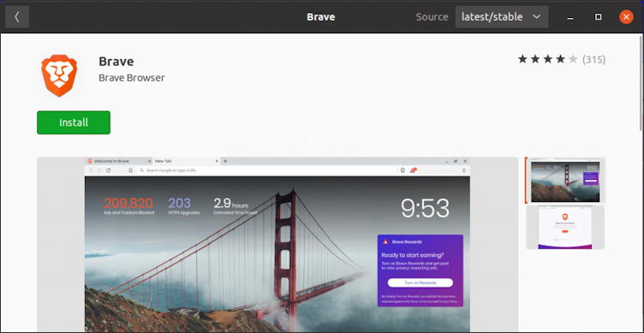Click the bold 'Brave' app name heading
The image size is (644, 333).
116,62
